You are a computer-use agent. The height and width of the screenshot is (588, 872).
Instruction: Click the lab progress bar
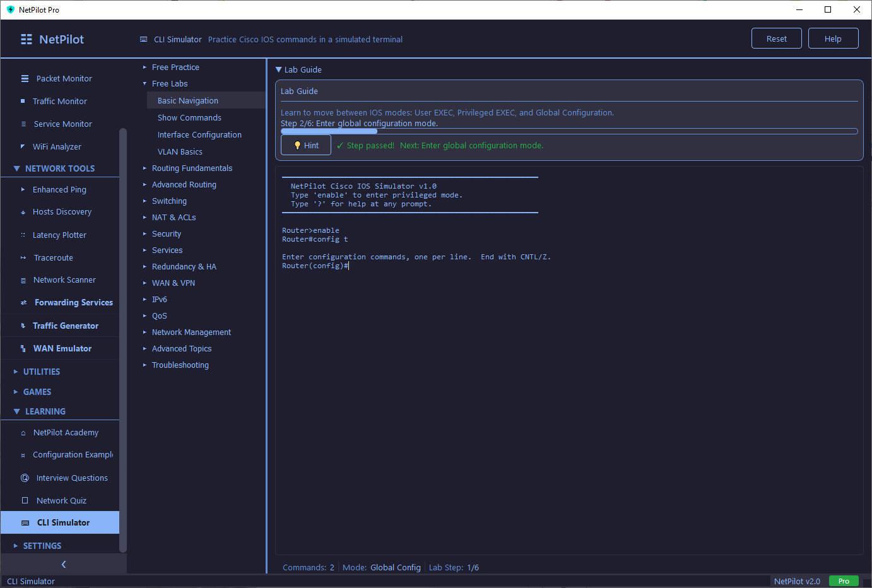click(568, 131)
